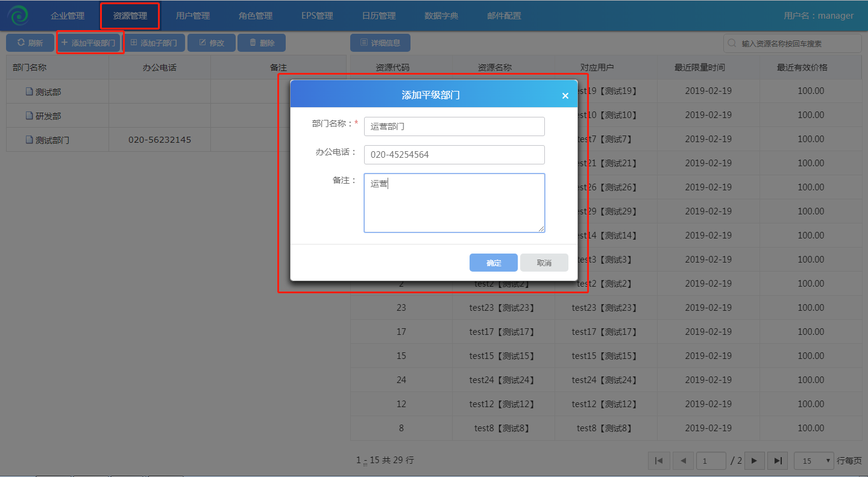Jump to the last page
Image resolution: width=868 pixels, height=477 pixels.
pyautogui.click(x=778, y=461)
